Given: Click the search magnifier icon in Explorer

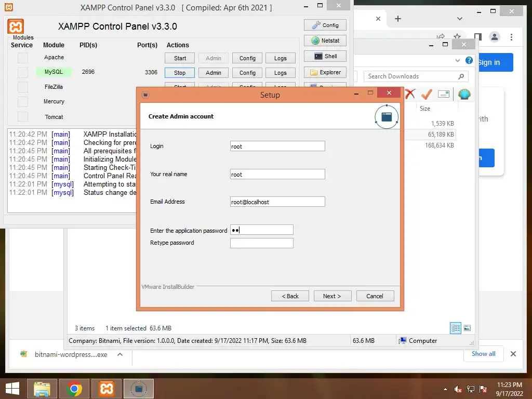Looking at the screenshot, I should (461, 76).
